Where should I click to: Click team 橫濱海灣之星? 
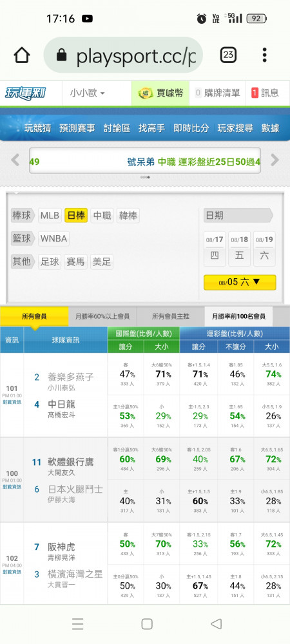[x=75, y=574]
